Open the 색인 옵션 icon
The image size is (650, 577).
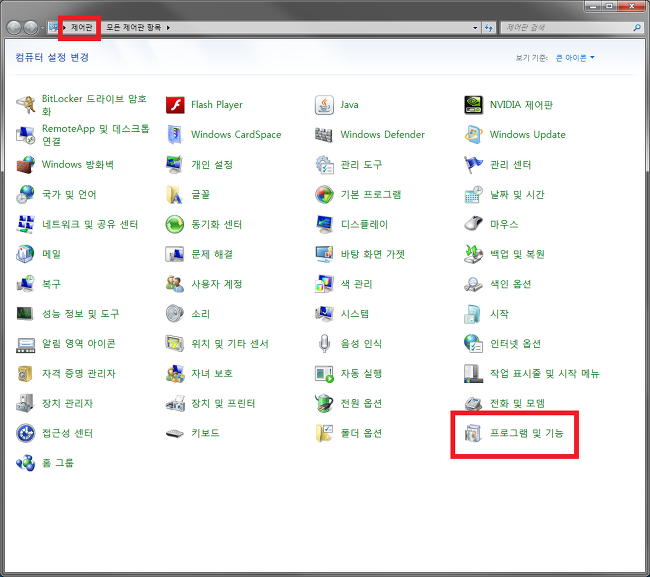pyautogui.click(x=473, y=284)
